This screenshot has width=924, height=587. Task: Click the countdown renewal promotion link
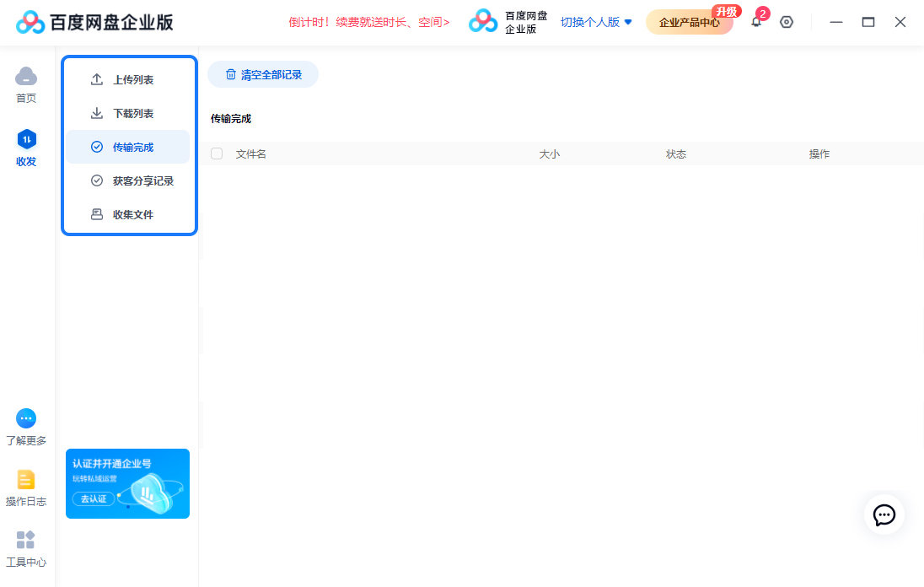(368, 23)
